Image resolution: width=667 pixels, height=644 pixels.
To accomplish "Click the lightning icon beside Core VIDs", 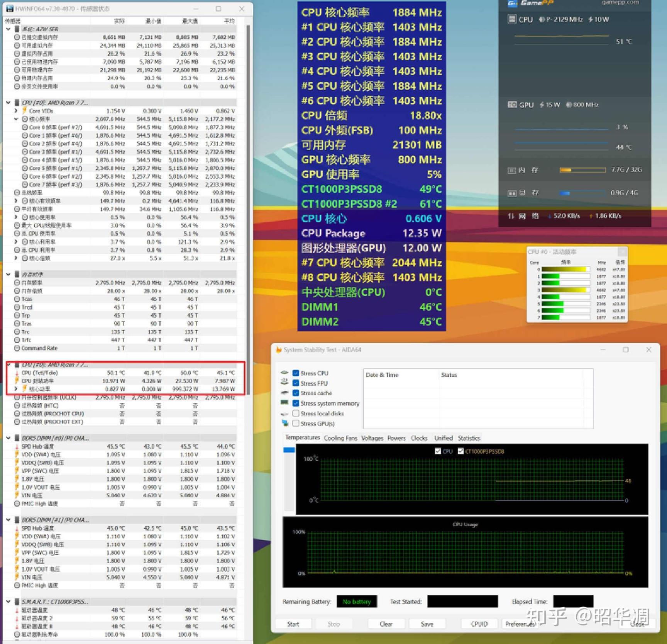I will [24, 111].
